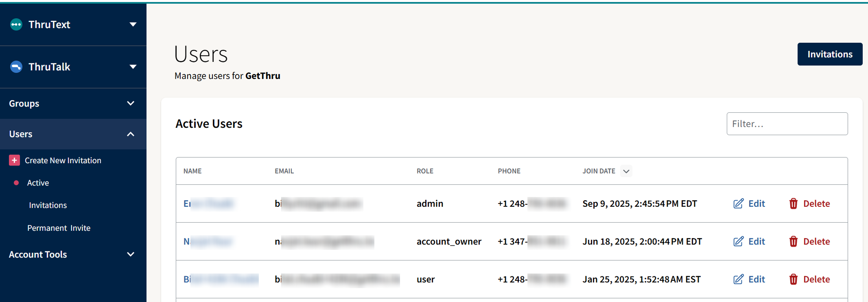
Task: Click the ThruText logo icon
Action: pyautogui.click(x=16, y=24)
